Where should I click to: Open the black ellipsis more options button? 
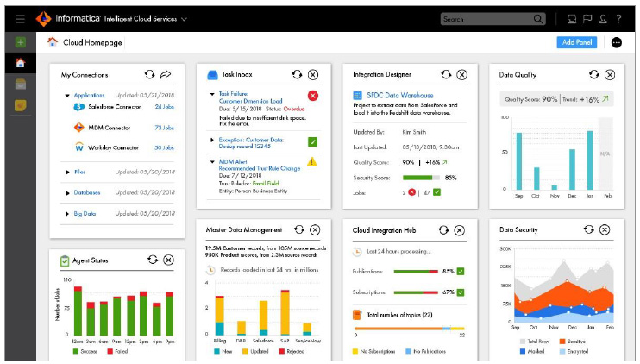tap(617, 42)
